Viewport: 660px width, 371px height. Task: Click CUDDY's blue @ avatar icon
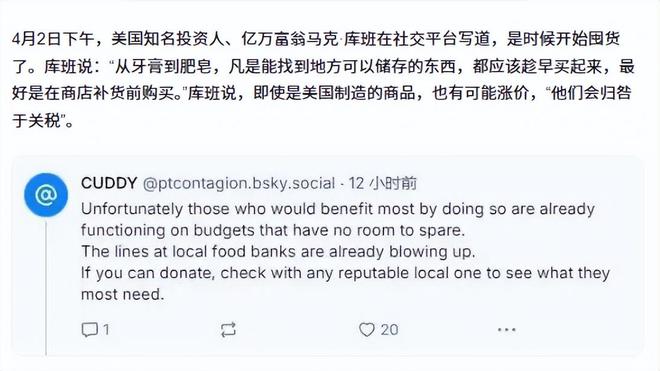(46, 195)
